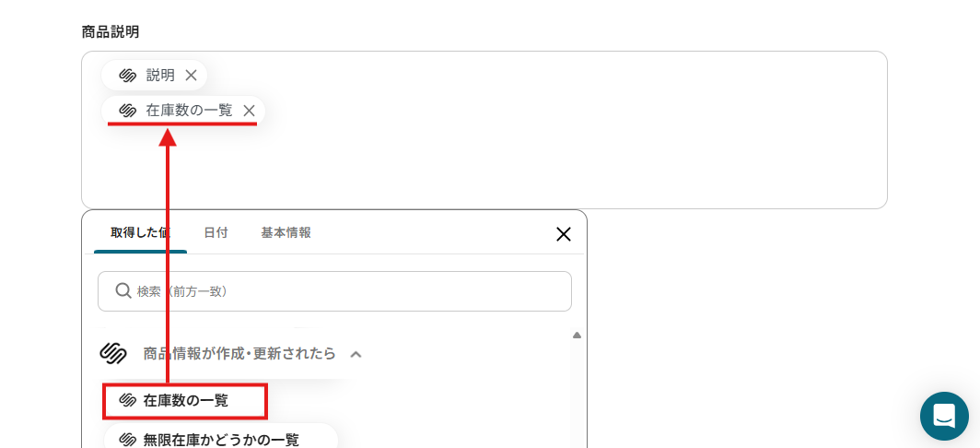Switch to the 取得した値 tab
This screenshot has height=448, width=980.
(140, 233)
